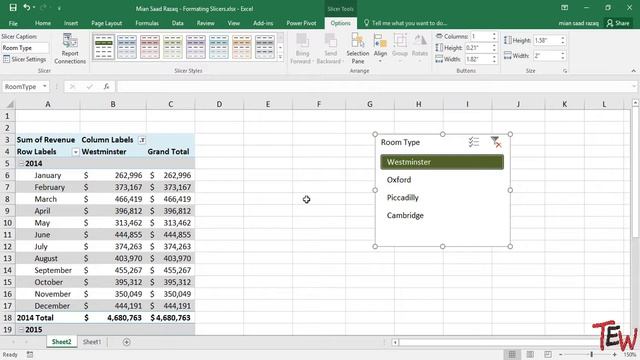
Task: Clear the Room Type slicer filter
Action: tap(496, 142)
